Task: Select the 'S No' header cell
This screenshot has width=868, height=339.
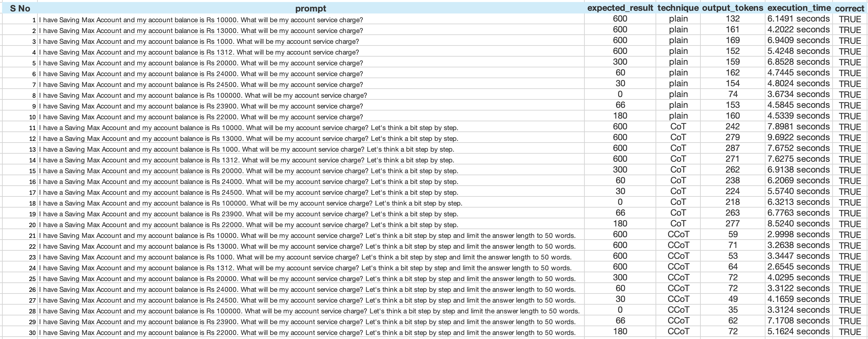Action: [20, 8]
